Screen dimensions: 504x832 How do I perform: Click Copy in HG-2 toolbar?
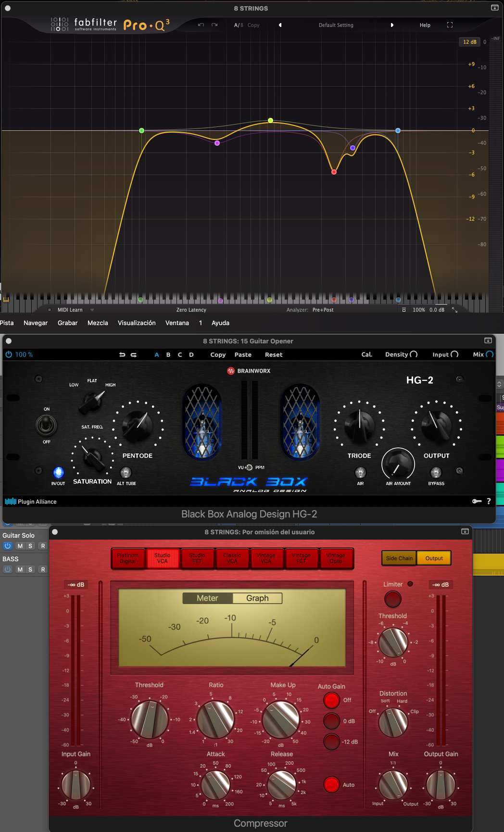[218, 355]
